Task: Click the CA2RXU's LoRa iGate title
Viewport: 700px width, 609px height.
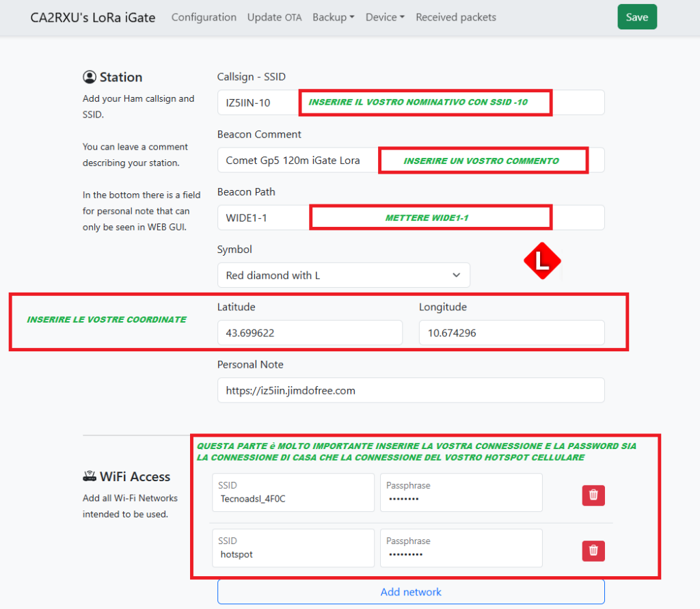Action: 93,17
